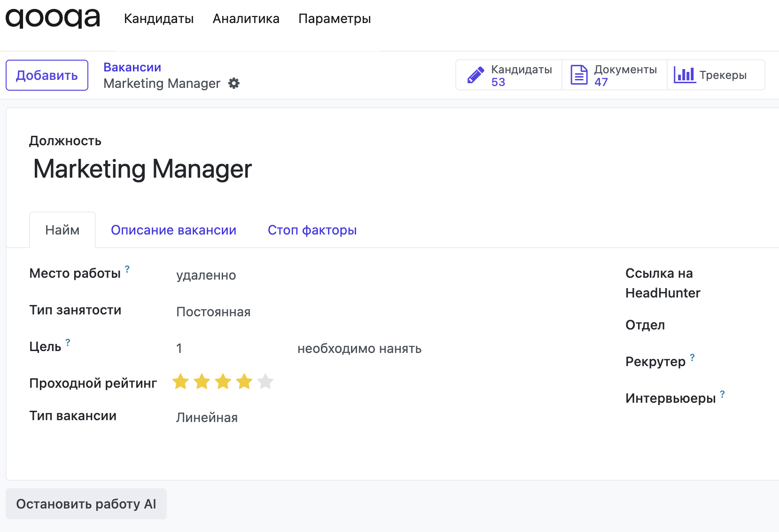Open the Кандидаты menu item
Screen dimensions: 779x532
(159, 19)
